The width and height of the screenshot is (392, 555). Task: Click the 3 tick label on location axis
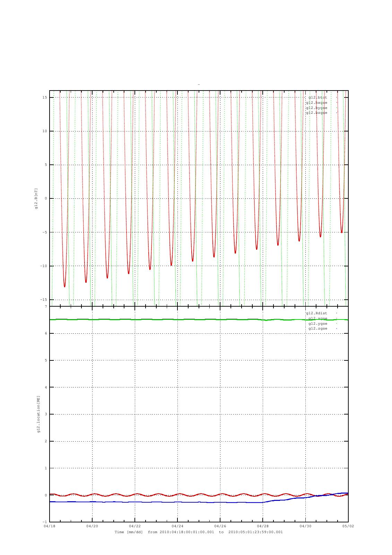coord(46,414)
